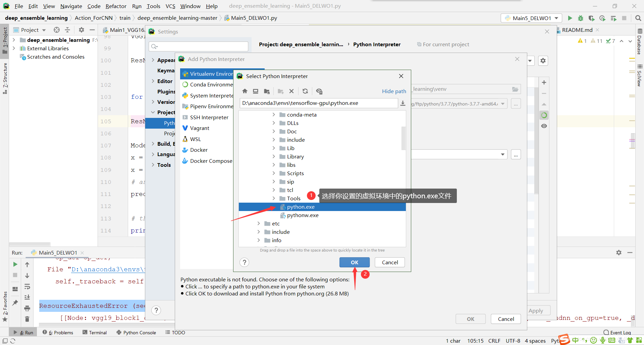Click the Settings search box
The width and height of the screenshot is (644, 345).
pos(199,46)
